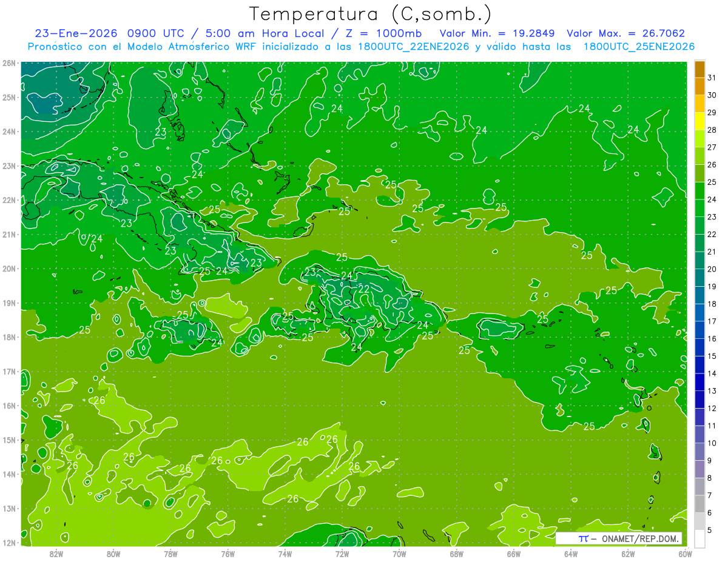Click the teal swatch between legend 19 and 20
The image size is (728, 562).
[699, 278]
